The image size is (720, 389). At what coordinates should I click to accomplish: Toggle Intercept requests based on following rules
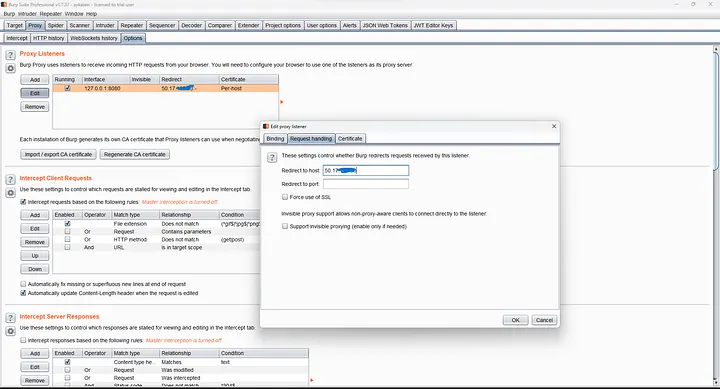pos(23,202)
